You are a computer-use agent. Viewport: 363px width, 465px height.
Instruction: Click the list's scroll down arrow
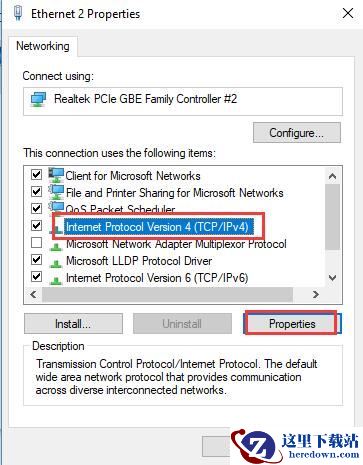[x=332, y=278]
